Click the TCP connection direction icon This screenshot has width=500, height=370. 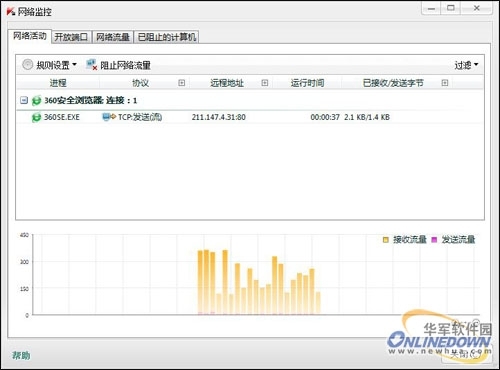(109, 117)
